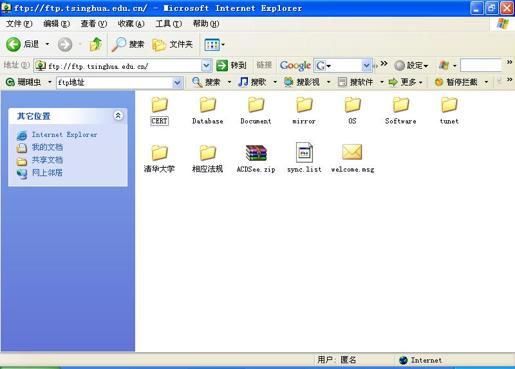Open the 查看(V) menu

coord(94,24)
